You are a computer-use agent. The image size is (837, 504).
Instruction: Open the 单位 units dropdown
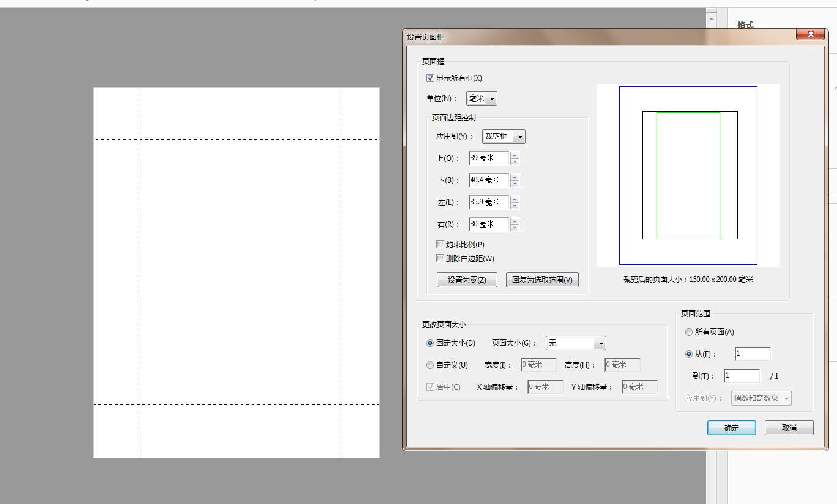491,98
